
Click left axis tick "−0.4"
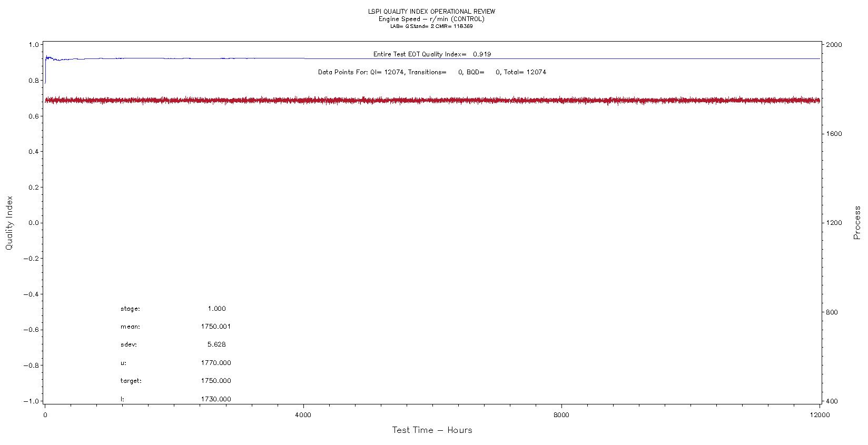pyautogui.click(x=32, y=294)
